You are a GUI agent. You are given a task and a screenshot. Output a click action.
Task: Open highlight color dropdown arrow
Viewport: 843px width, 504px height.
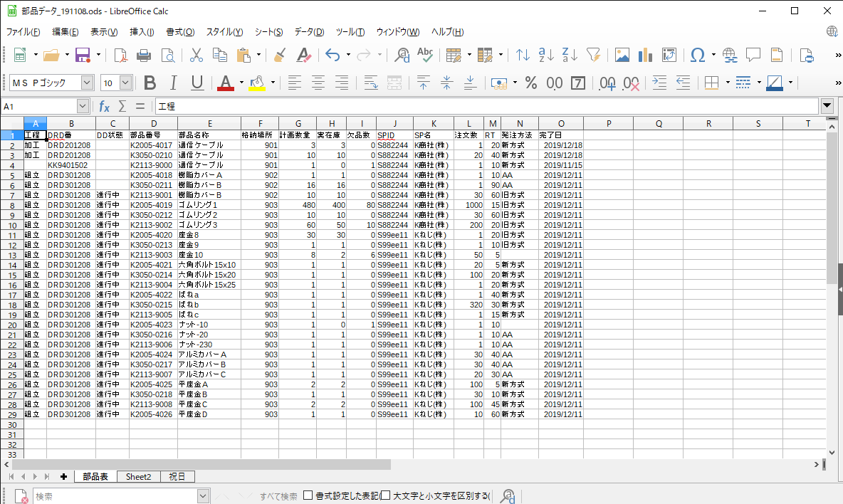click(273, 83)
